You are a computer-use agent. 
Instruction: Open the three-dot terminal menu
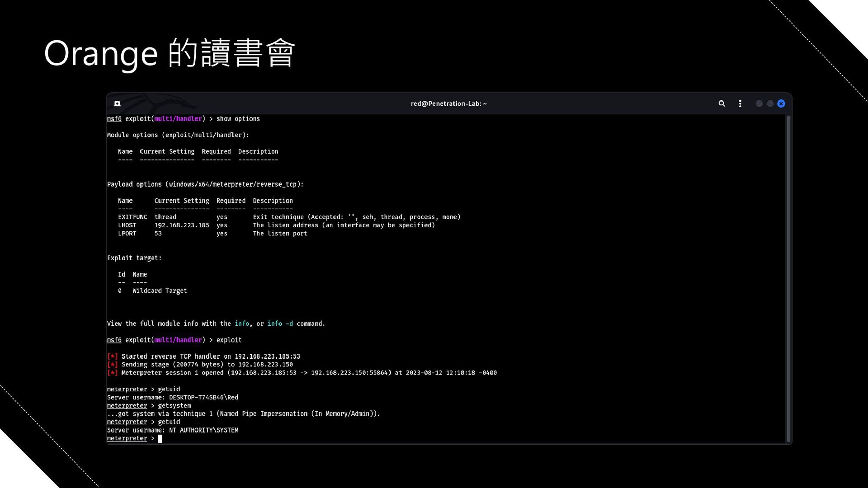tap(740, 103)
